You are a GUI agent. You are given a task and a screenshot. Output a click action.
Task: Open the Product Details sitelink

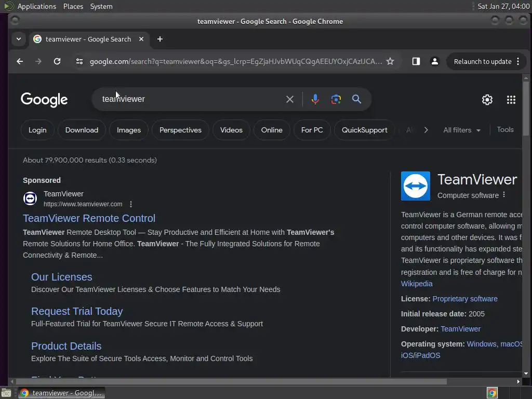(66, 345)
